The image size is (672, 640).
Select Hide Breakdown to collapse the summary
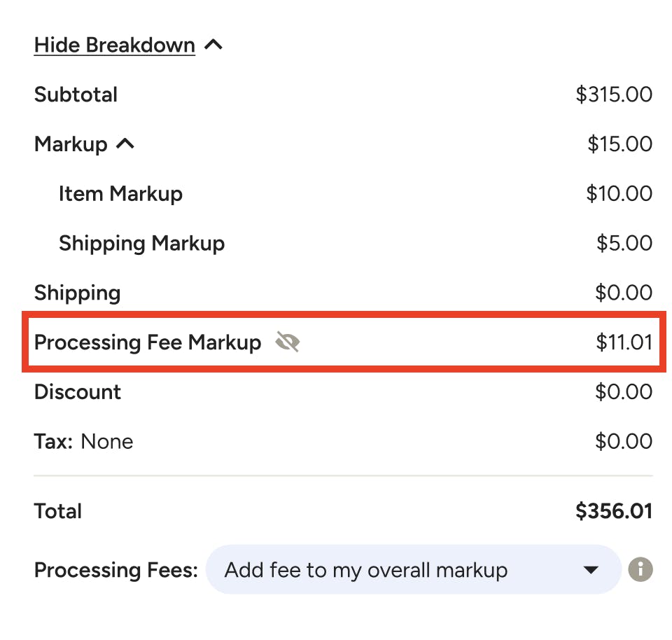click(114, 44)
